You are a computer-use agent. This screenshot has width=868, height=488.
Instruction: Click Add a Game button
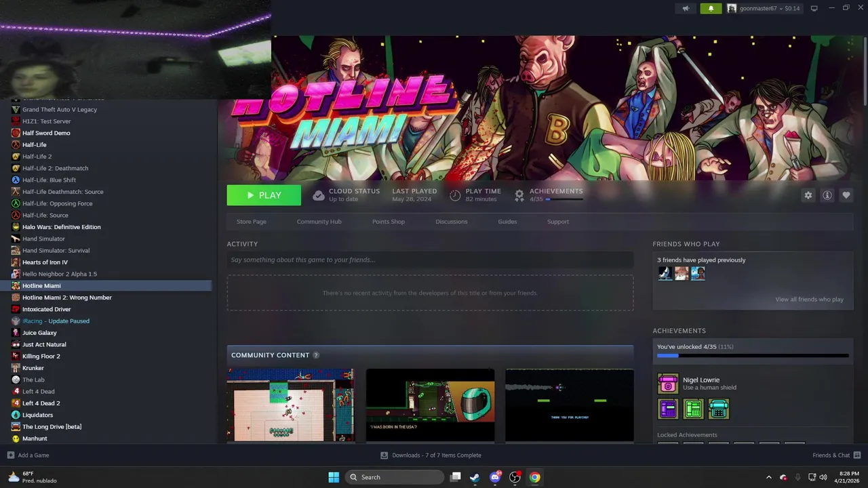pyautogui.click(x=28, y=455)
